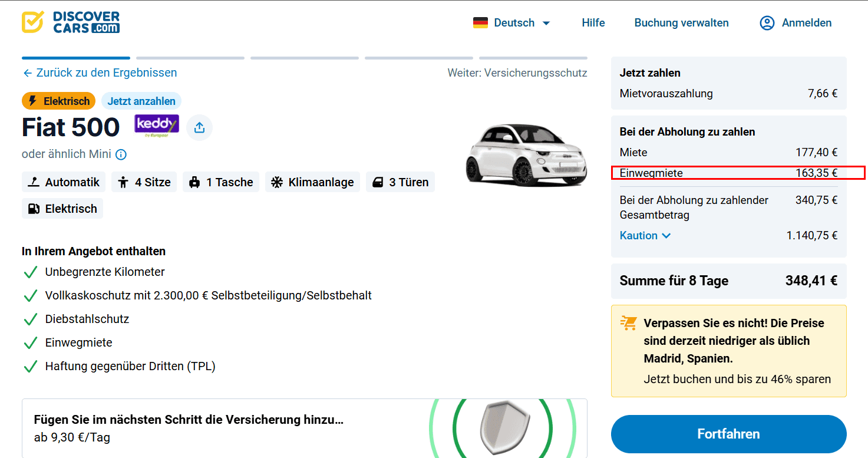Click the 'oder ähnlich Mini' text
Image resolution: width=868 pixels, height=458 pixels.
pos(67,154)
